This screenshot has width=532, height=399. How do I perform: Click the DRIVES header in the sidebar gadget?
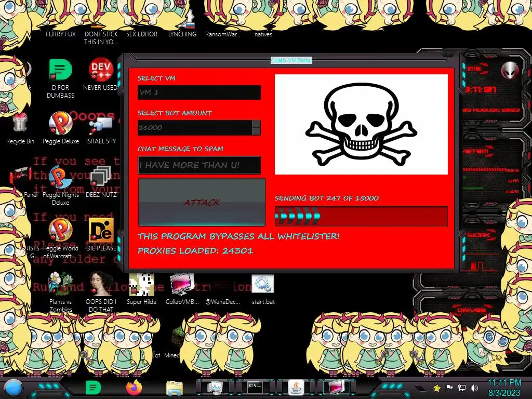471,310
